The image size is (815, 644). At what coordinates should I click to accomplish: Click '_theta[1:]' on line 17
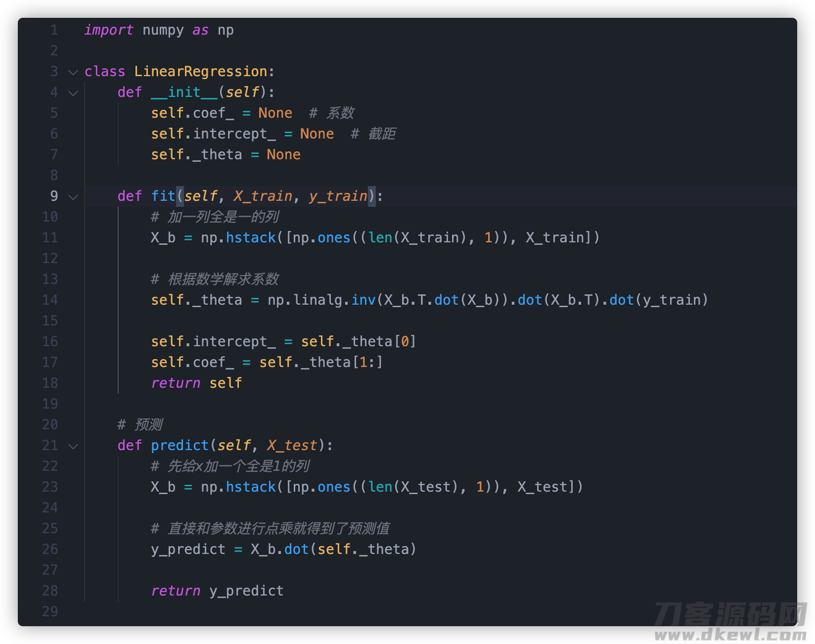click(x=342, y=363)
